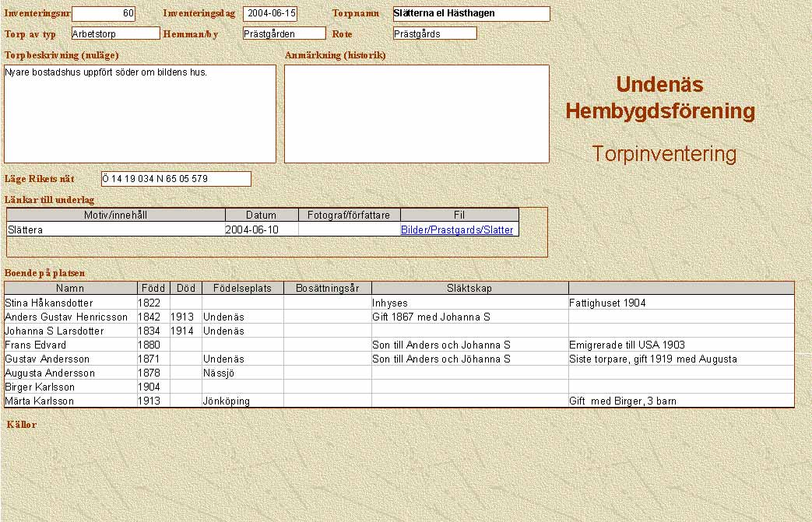This screenshot has width=812, height=522.
Task: Select the Stina Håkansdotter name cell
Action: click(70, 303)
